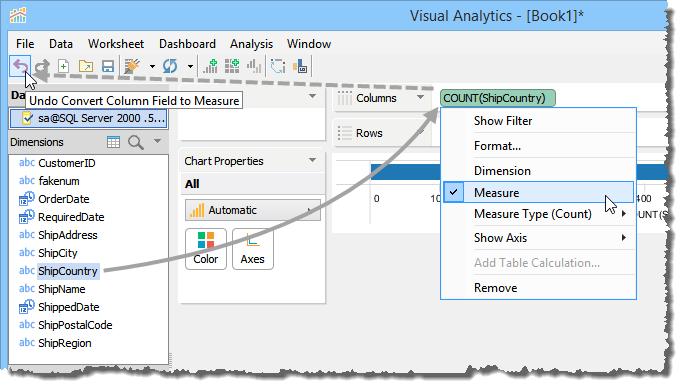Open the File menu

tap(25, 44)
